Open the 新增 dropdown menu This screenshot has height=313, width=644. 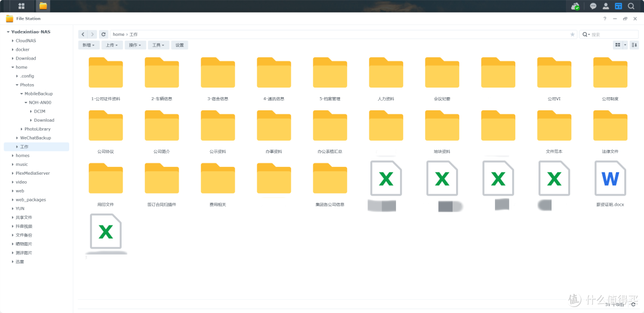tap(89, 45)
